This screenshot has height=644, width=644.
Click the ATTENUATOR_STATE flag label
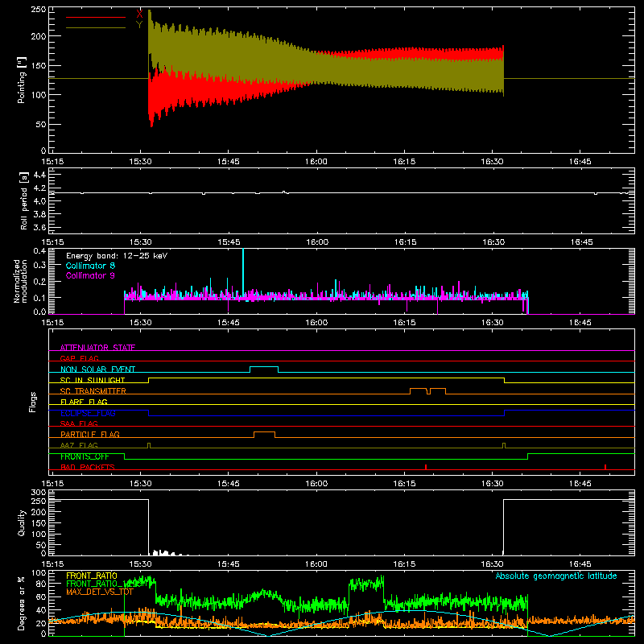[x=97, y=348]
